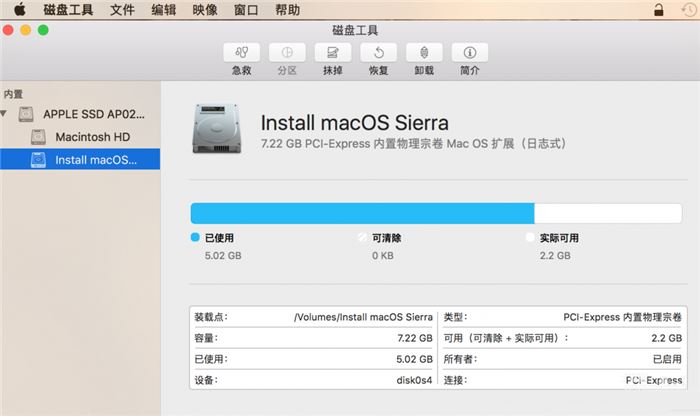Click the Info (简介) toolbar icon

469,53
